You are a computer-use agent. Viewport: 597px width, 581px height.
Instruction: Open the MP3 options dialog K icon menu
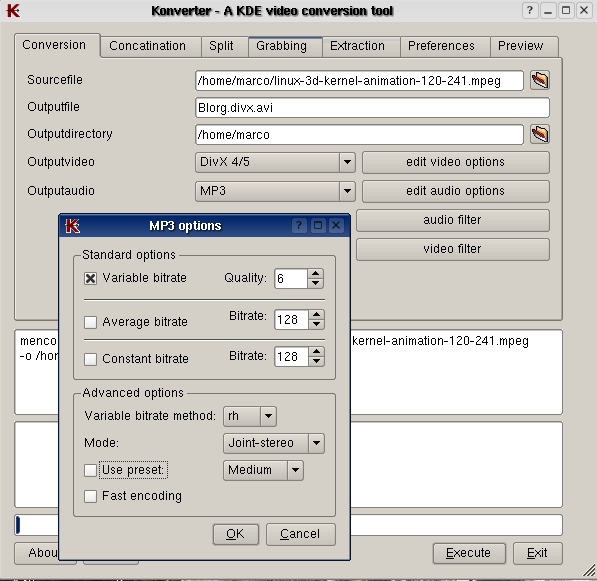[72, 226]
